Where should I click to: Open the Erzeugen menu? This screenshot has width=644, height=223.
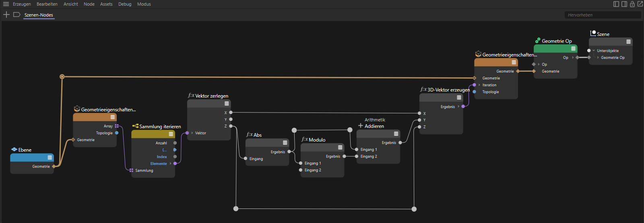(x=22, y=4)
